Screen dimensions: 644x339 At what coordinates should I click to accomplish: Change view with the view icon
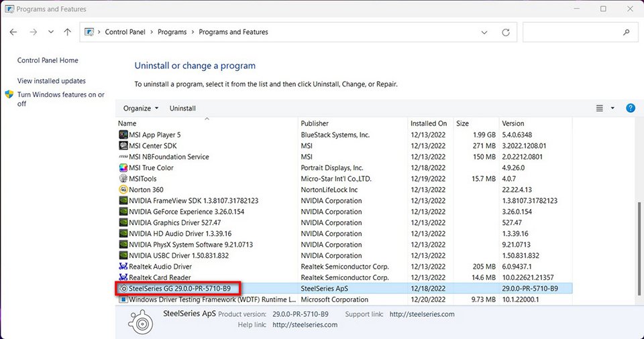(600, 109)
